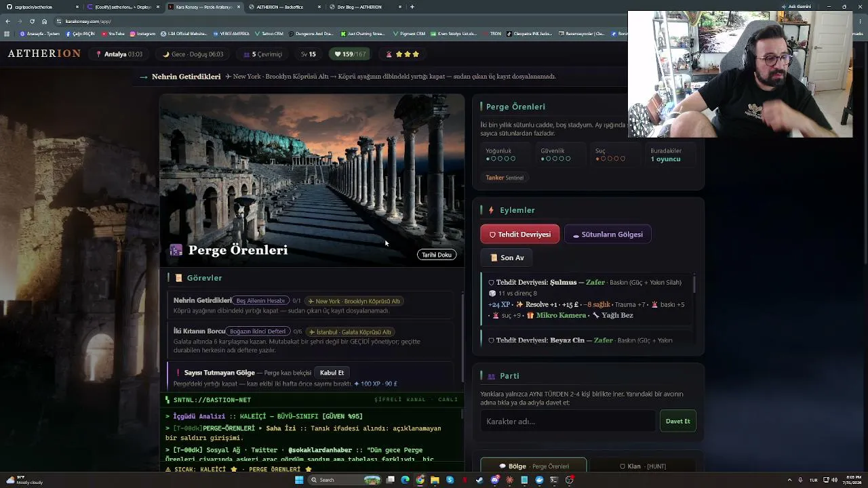Click the heart health indicator 159/167
Viewport: 868px width, 488px height.
click(x=350, y=54)
